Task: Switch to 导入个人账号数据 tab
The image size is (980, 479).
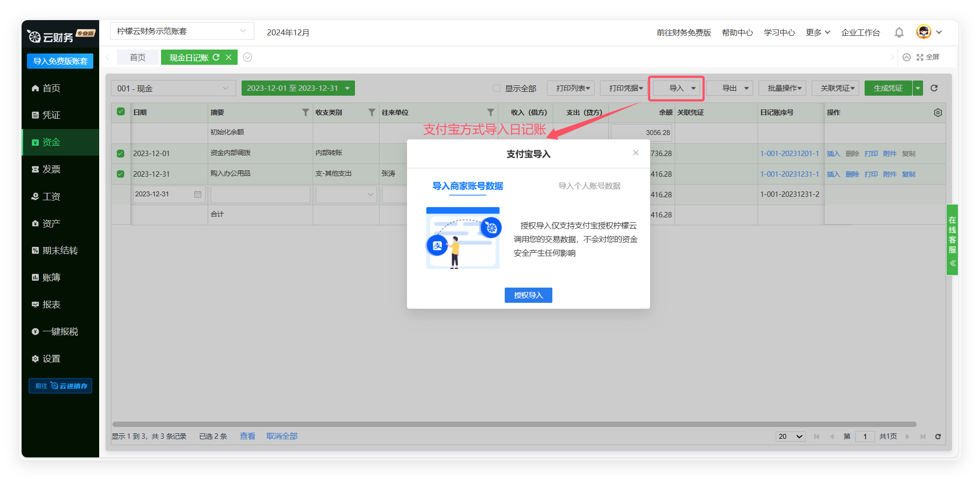Action: (x=589, y=186)
